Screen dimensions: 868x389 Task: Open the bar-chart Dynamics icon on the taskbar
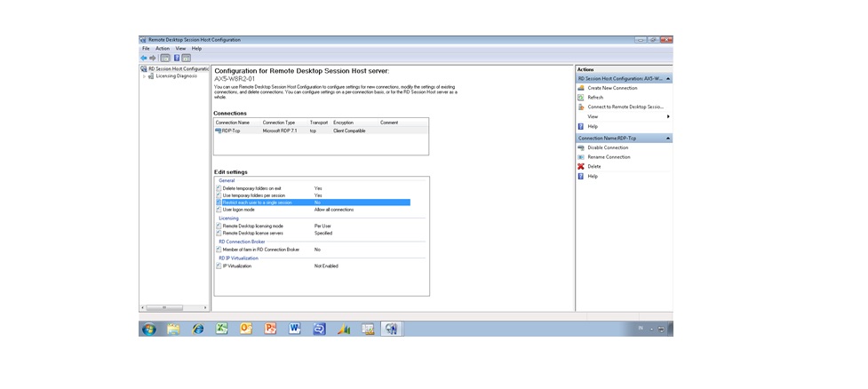click(344, 329)
